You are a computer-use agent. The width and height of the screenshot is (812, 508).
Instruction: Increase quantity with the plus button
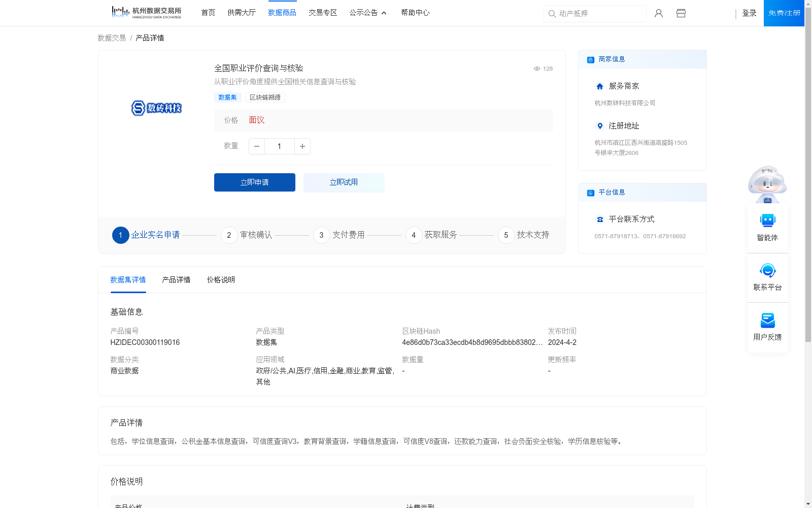tap(302, 146)
